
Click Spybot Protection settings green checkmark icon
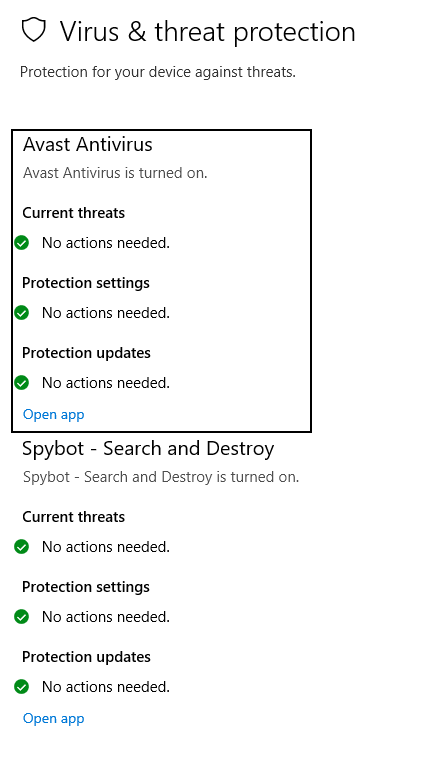(x=22, y=616)
